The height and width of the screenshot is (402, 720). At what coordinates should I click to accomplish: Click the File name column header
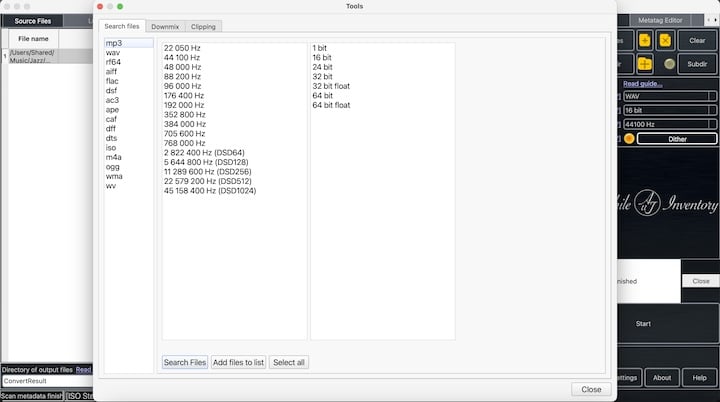33,39
